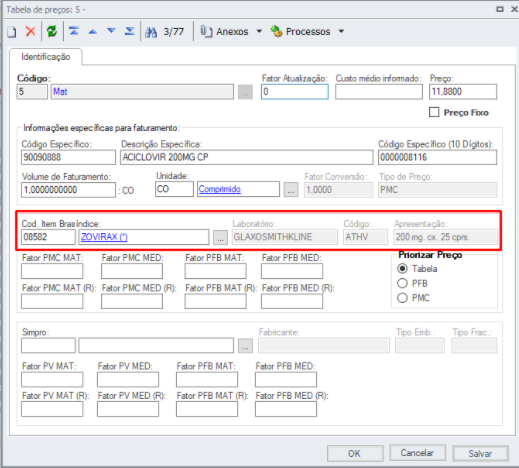
Task: Go to first record arrow icon
Action: pyautogui.click(x=74, y=31)
